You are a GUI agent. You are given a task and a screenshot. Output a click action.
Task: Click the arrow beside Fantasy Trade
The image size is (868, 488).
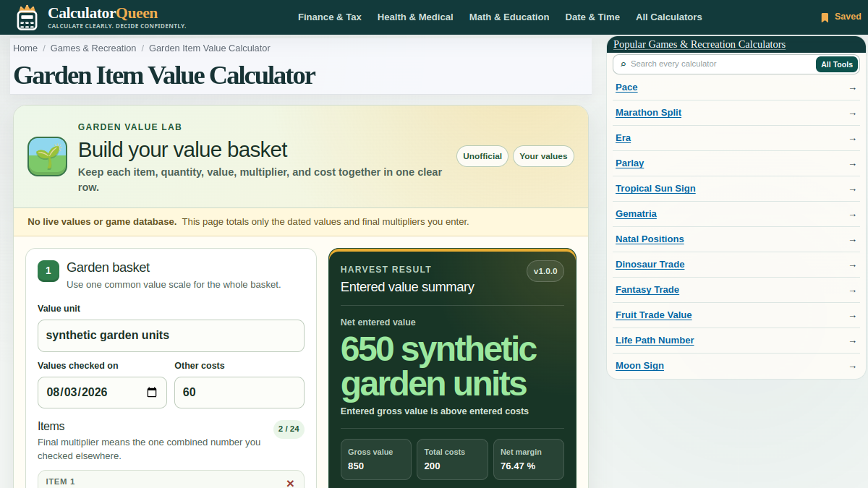[852, 291]
